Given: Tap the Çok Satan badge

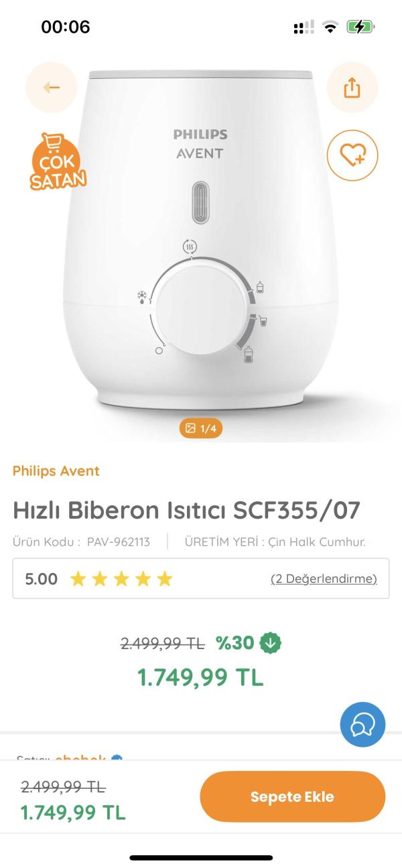Looking at the screenshot, I should click(58, 161).
